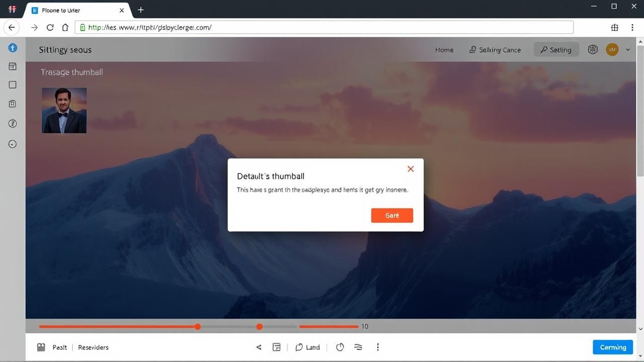Image resolution: width=644 pixels, height=362 pixels.
Task: Click the timer icon in bottom toolbar
Action: 340,347
